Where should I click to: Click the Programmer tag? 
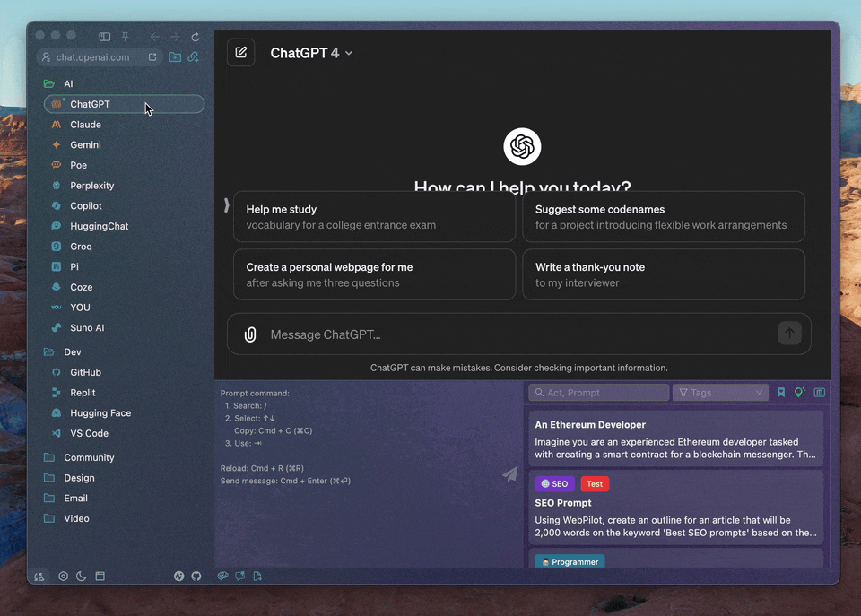[570, 561]
